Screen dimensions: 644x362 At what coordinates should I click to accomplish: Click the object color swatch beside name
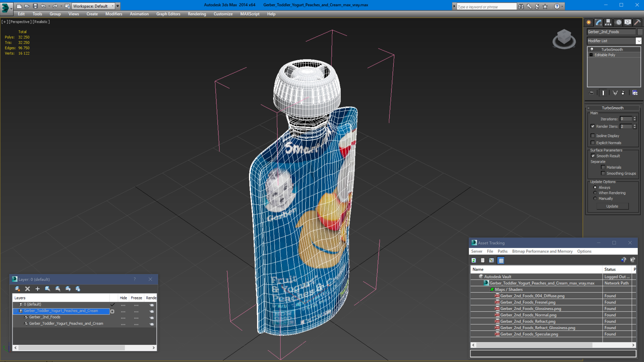coord(640,32)
